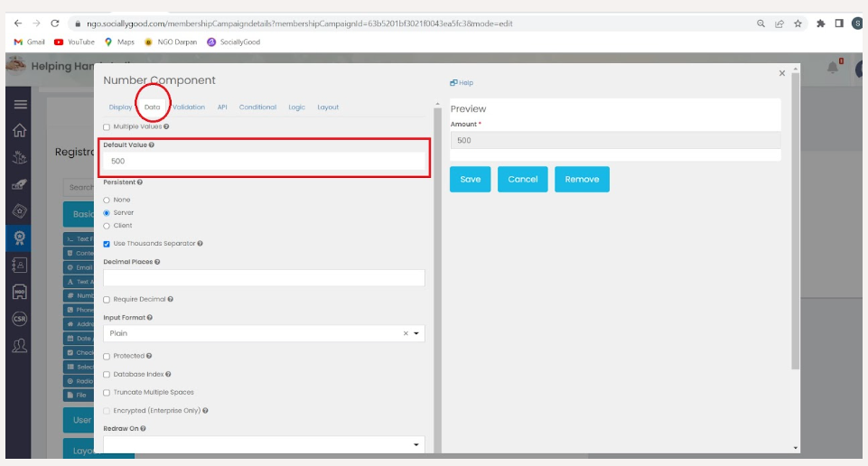The width and height of the screenshot is (868, 466).
Task: Click the browser share page icon
Action: click(x=779, y=23)
